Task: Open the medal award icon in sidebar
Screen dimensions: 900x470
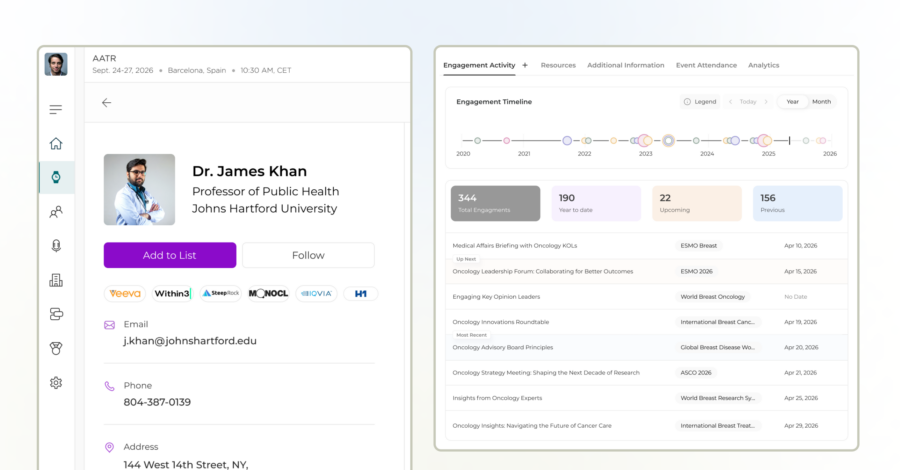Action: [56, 348]
